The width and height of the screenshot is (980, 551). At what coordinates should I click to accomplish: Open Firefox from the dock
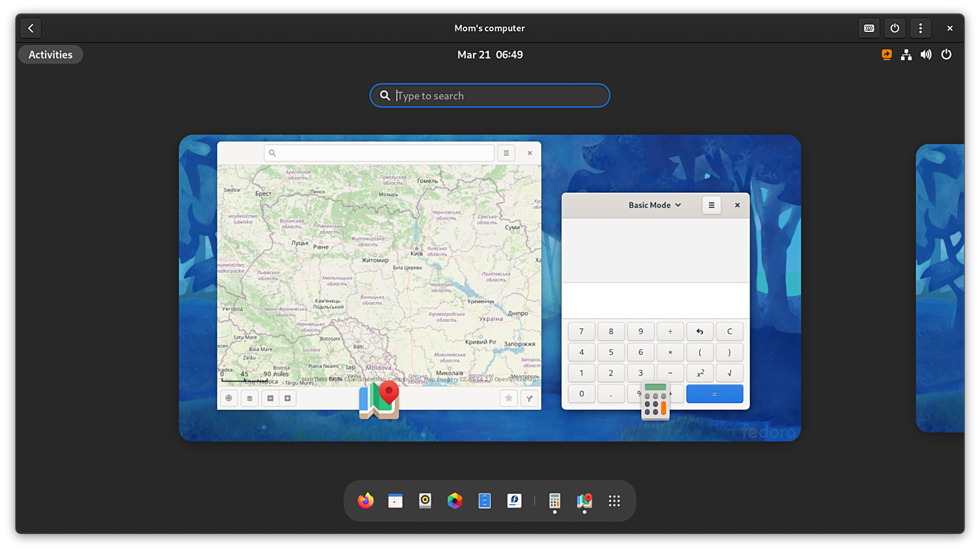[x=366, y=501]
